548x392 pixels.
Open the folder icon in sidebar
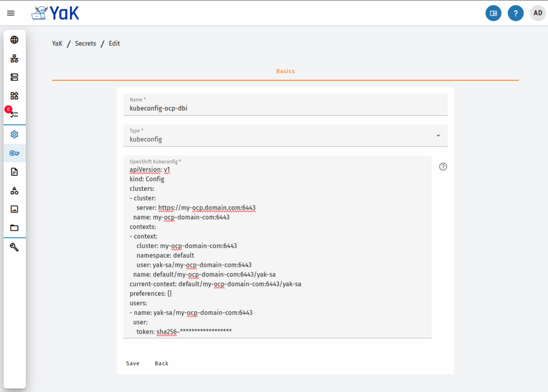(x=14, y=228)
